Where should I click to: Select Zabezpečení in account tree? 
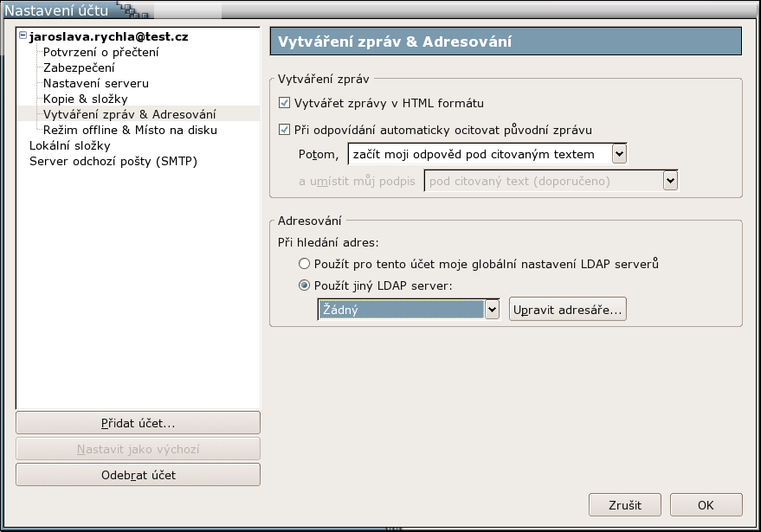tap(79, 67)
